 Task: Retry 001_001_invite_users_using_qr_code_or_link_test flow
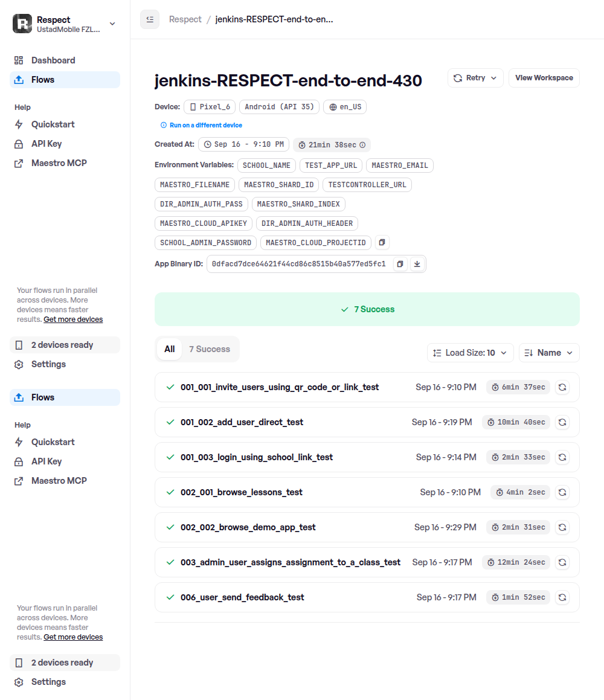click(562, 387)
